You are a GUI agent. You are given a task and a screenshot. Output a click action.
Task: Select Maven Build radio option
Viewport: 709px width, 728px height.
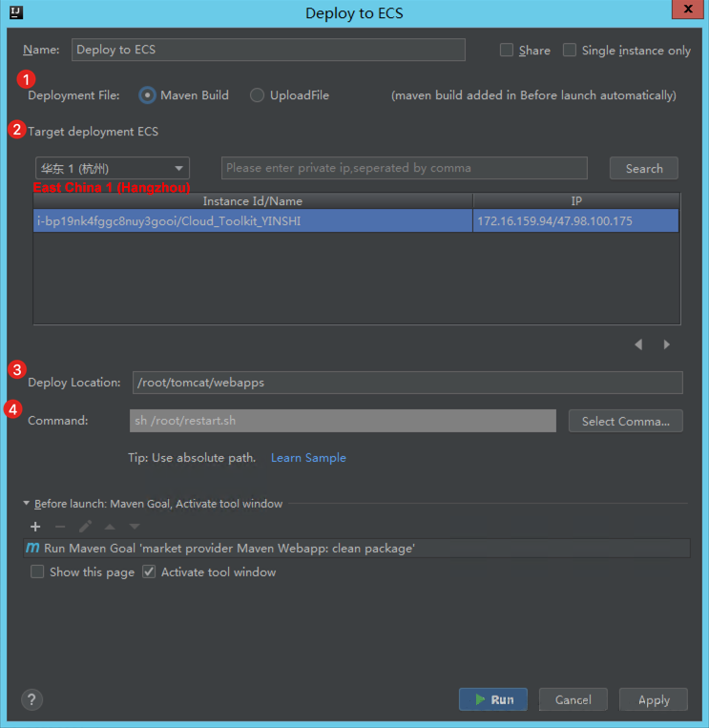click(147, 95)
